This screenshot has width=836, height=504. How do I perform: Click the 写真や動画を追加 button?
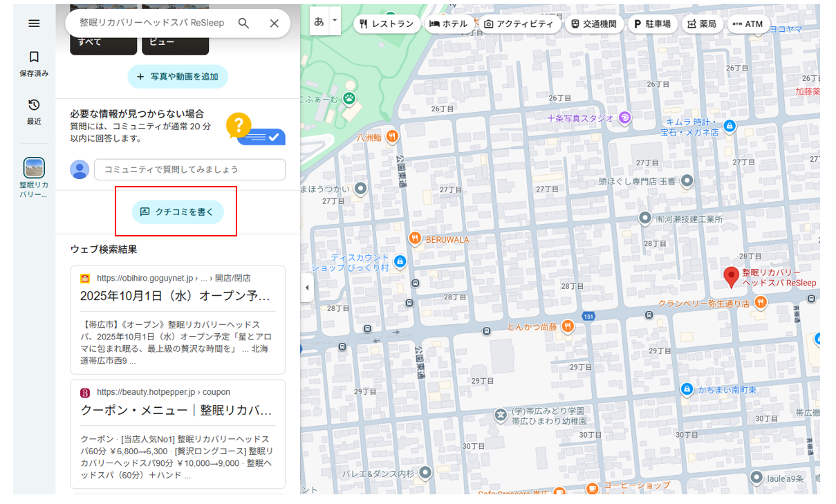click(177, 77)
